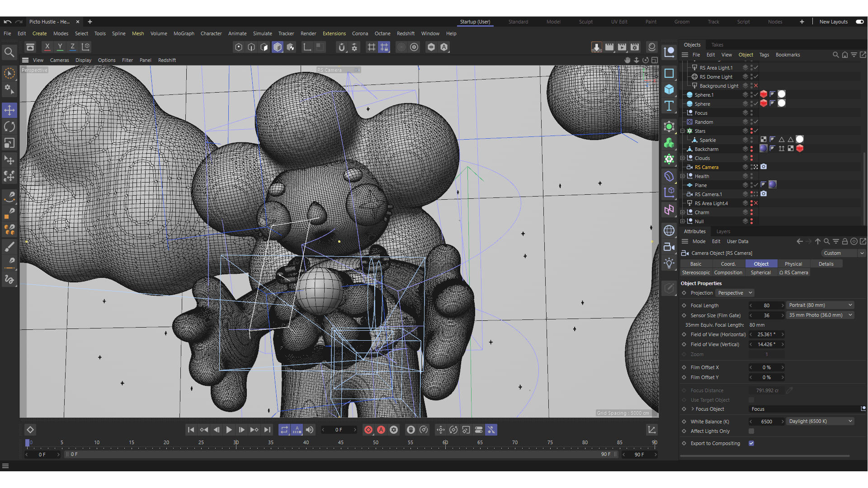
Task: Switch to the Physical attributes tab
Action: pos(793,264)
